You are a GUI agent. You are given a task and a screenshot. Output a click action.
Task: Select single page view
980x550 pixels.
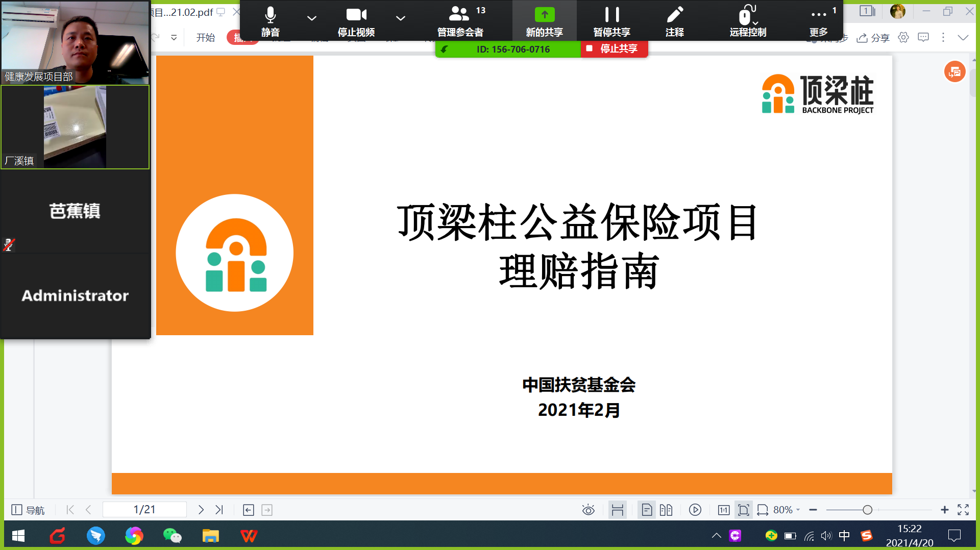click(x=647, y=510)
